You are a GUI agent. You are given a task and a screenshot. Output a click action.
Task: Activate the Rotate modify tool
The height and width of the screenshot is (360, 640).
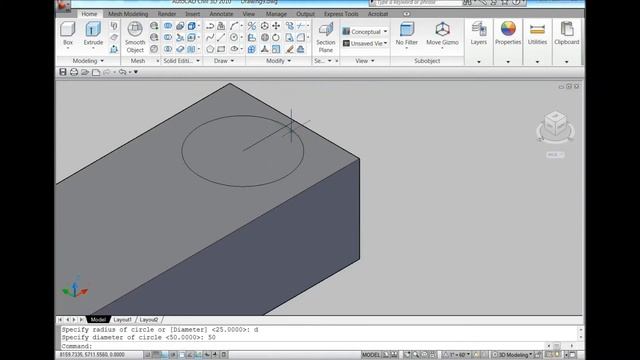276,38
